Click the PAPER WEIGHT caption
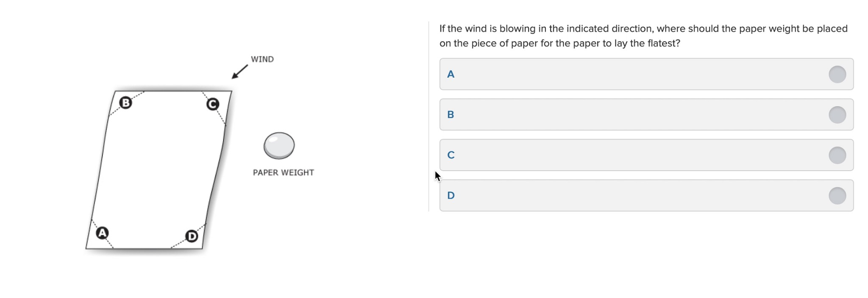Viewport: 868px width, 298px height. tap(283, 172)
